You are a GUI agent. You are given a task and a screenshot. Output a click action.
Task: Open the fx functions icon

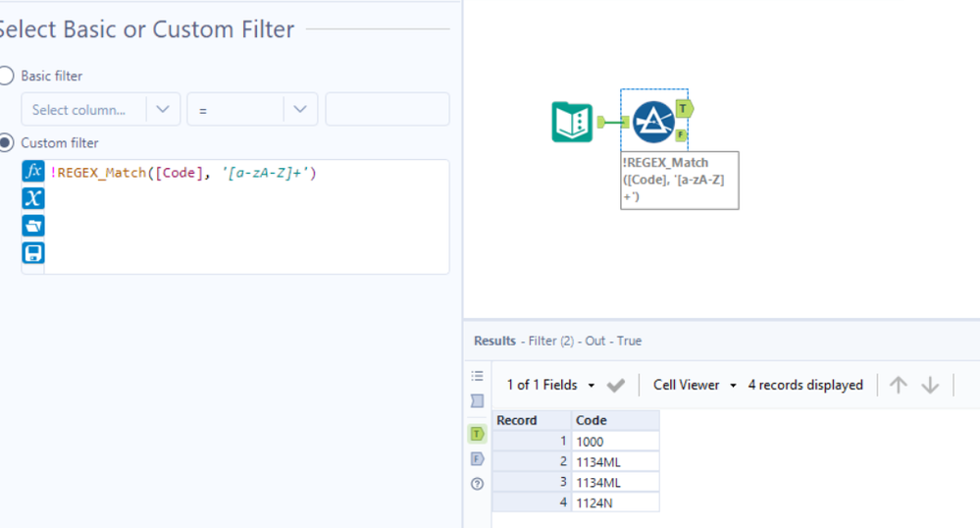point(33,171)
